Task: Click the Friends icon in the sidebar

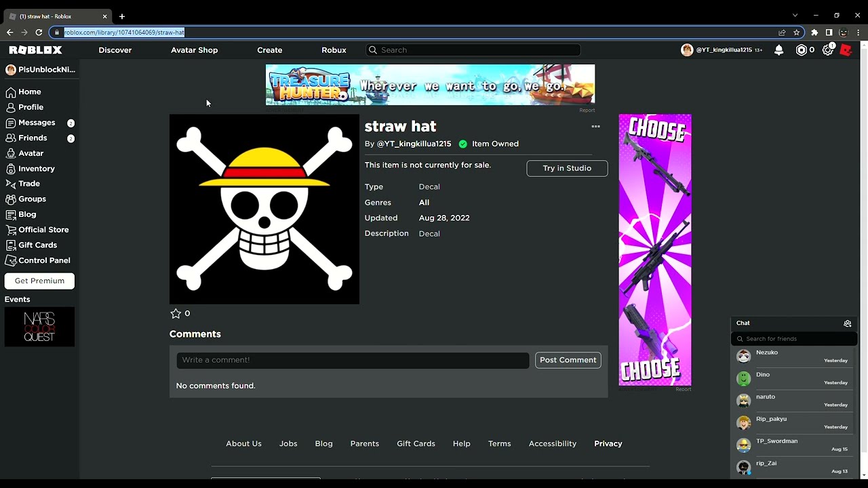Action: click(x=11, y=138)
